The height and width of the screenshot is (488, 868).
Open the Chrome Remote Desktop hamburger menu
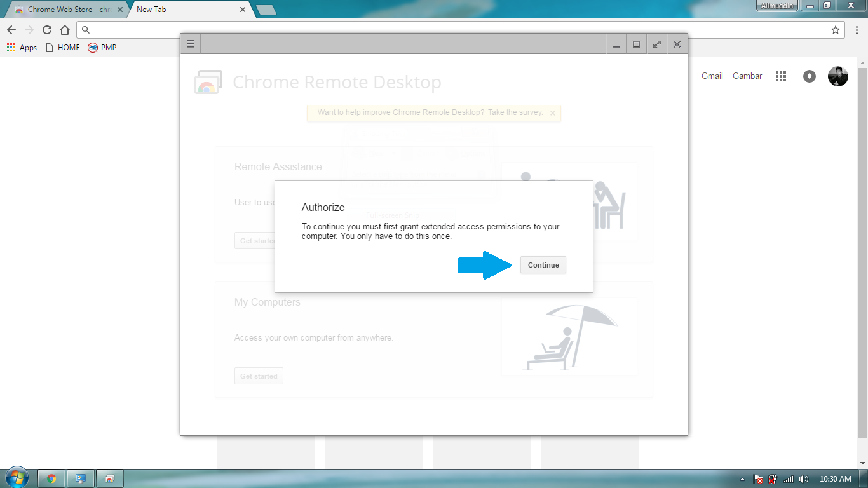point(190,44)
